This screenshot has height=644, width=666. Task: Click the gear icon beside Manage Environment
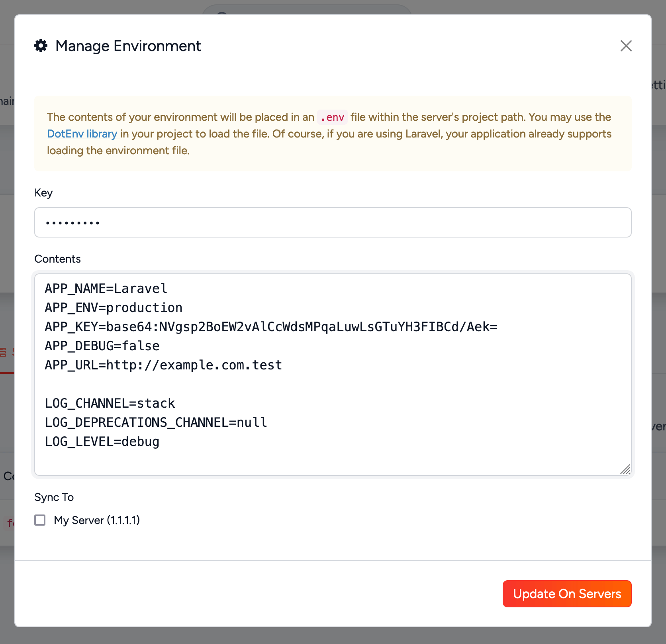pos(40,46)
